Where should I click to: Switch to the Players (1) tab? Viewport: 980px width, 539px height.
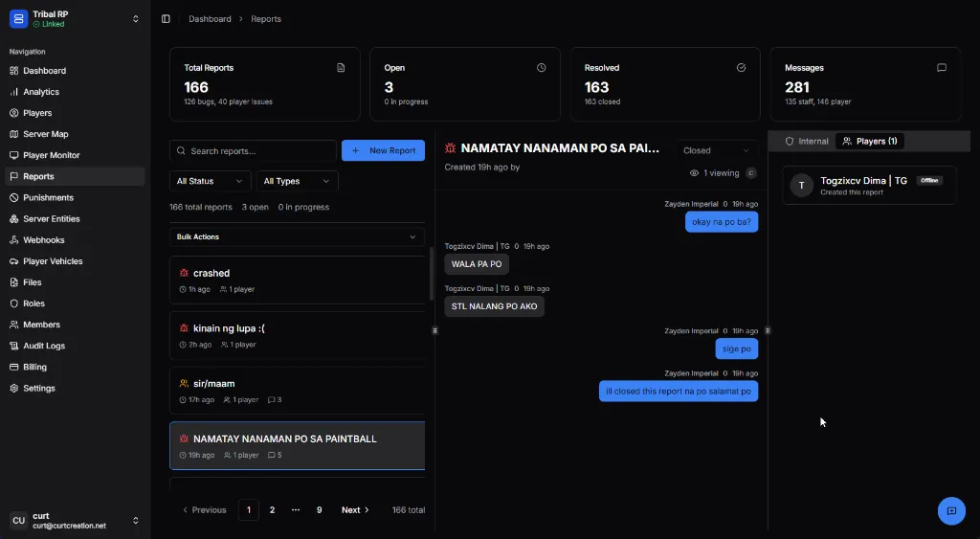click(870, 142)
